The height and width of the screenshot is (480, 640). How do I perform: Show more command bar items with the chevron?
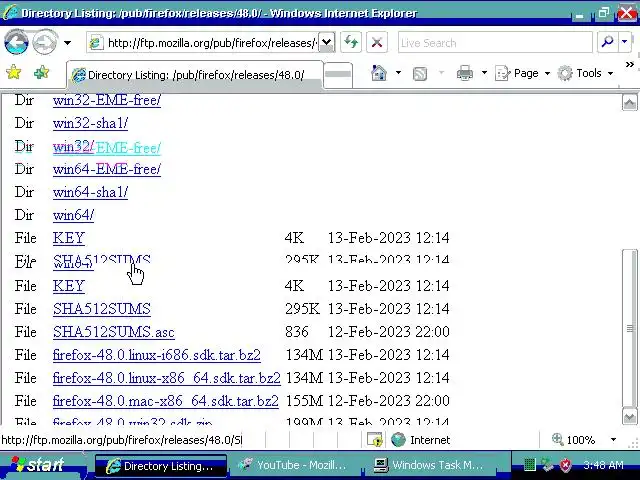(x=629, y=64)
